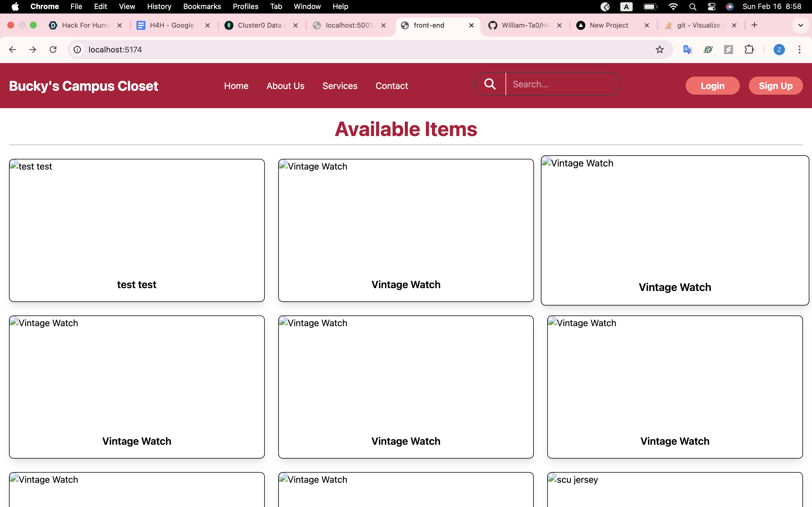Expand the tab search dropdown chevron
Screen dimensions: 812x507
point(801,25)
